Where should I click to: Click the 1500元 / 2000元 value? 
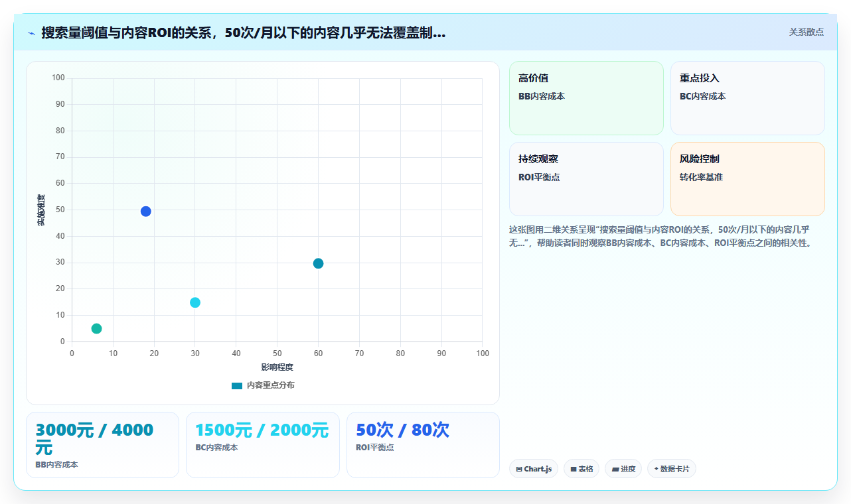[262, 430]
